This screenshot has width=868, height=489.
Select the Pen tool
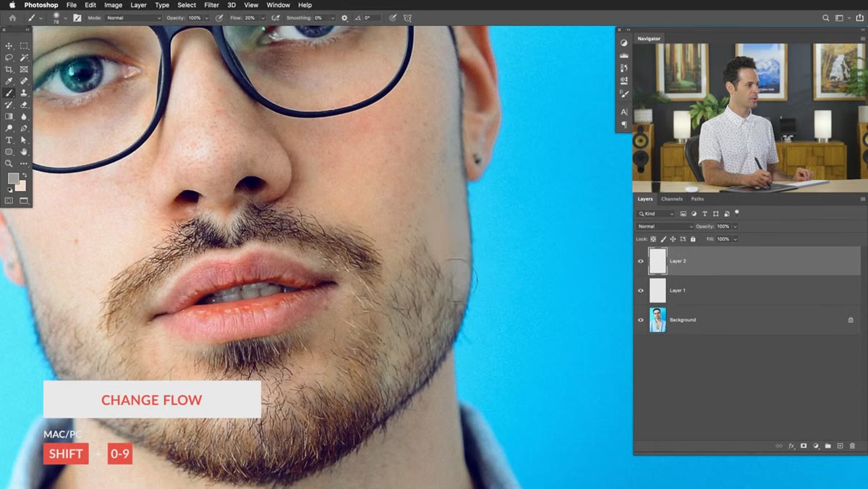pyautogui.click(x=24, y=128)
